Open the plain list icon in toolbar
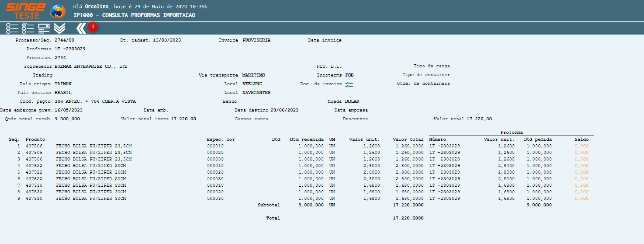This screenshot has height=244, width=644. click(x=12, y=28)
